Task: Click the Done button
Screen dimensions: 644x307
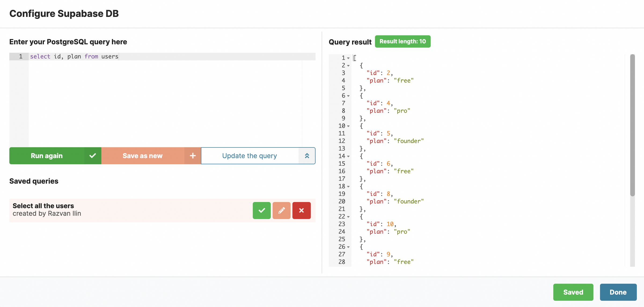Action: 618,292
